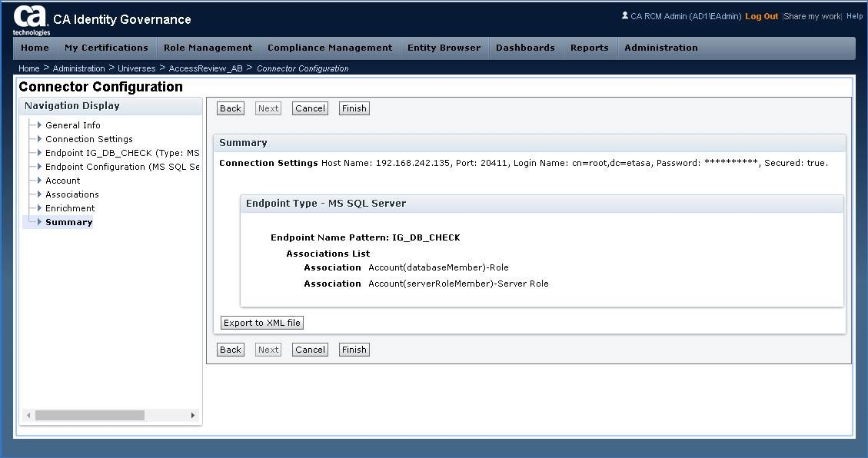Open the Entity Browser menu
868x458 pixels.
444,48
